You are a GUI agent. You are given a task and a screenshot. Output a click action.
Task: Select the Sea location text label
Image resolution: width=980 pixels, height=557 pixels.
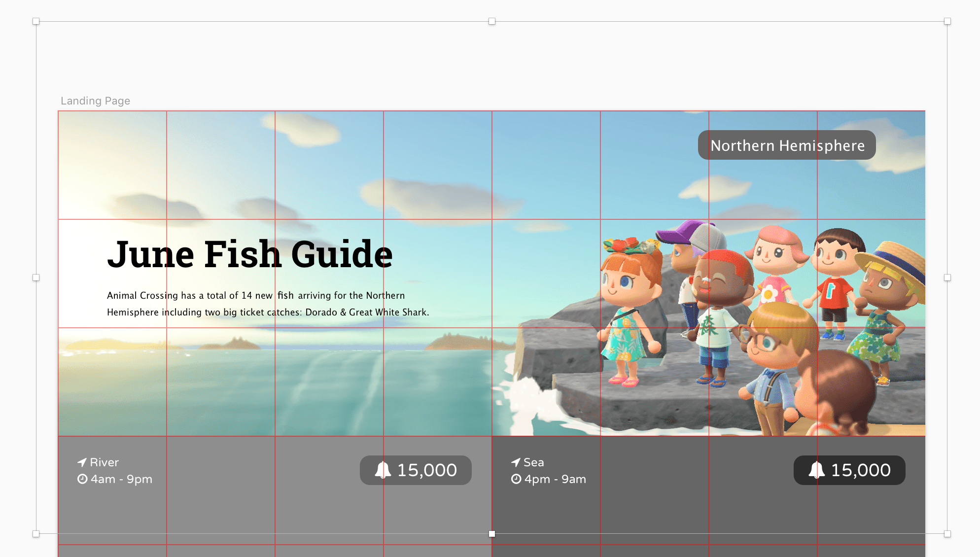[533, 462]
